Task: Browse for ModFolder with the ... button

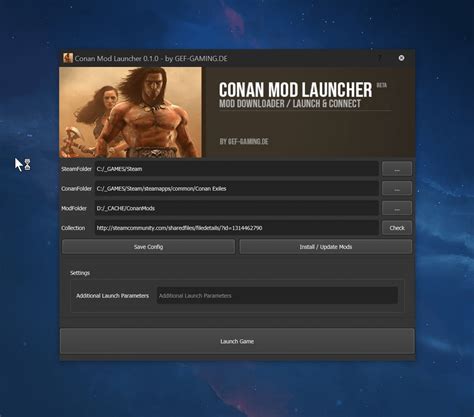Action: [x=397, y=208]
